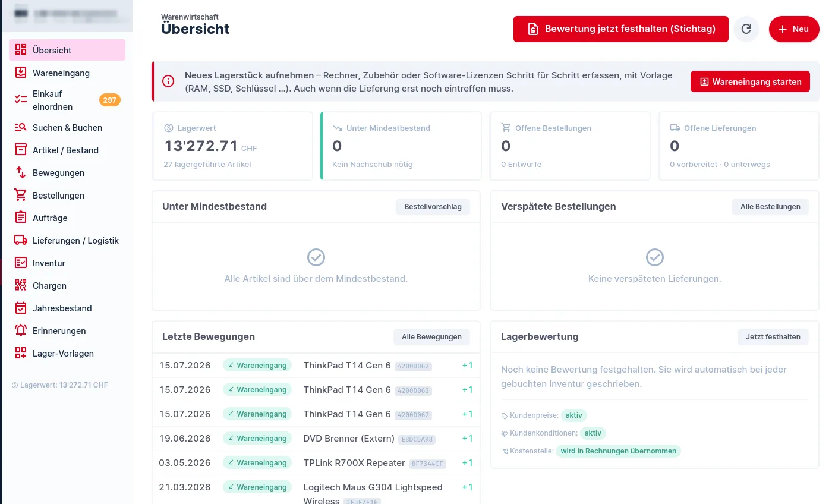
Task: Show Alle Bewegungen
Action: [x=431, y=337]
